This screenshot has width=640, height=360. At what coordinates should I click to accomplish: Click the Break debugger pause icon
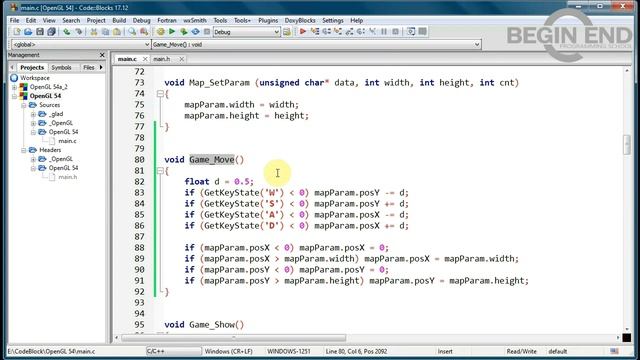(x=384, y=31)
